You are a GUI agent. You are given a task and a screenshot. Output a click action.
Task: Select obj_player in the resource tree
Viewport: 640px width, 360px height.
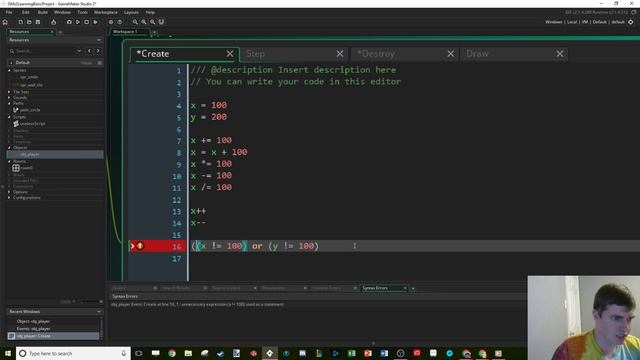tap(55, 154)
